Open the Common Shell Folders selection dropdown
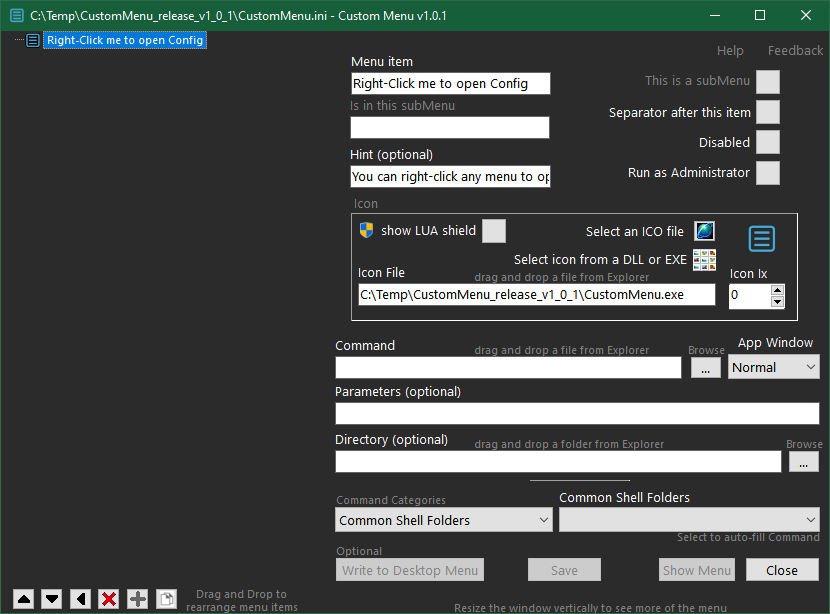 [689, 520]
